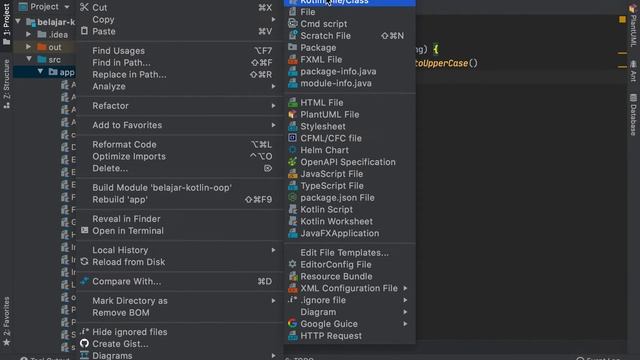The image size is (640, 360).
Task: Choose Paste from the context menu
Action: [x=179, y=31]
